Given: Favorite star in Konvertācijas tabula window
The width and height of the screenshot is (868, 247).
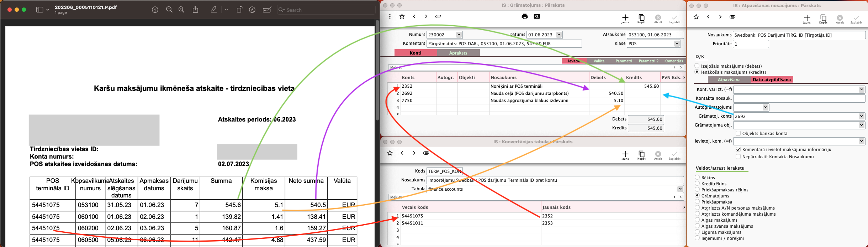Looking at the screenshot, I should pyautogui.click(x=390, y=153).
